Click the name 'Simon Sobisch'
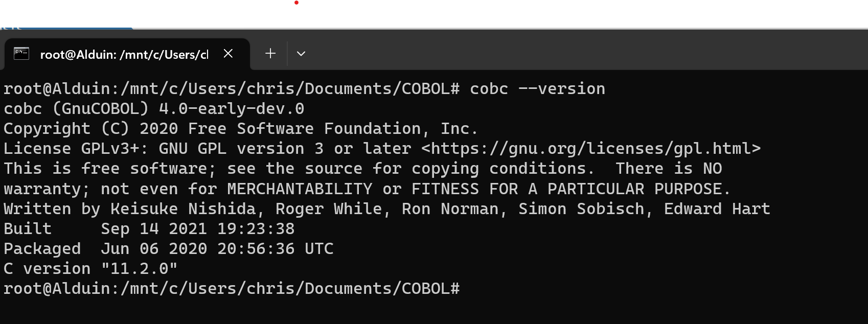This screenshot has width=868, height=324. point(581,209)
